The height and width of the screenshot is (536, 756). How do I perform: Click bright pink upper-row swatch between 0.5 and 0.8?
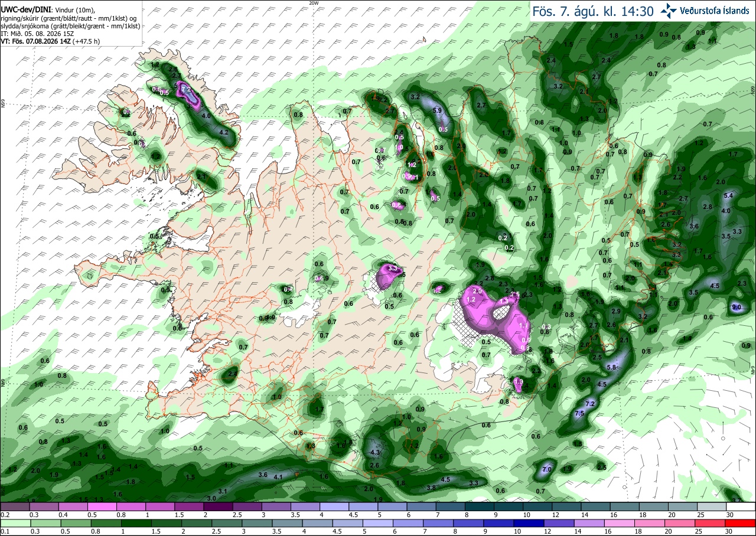click(x=102, y=506)
